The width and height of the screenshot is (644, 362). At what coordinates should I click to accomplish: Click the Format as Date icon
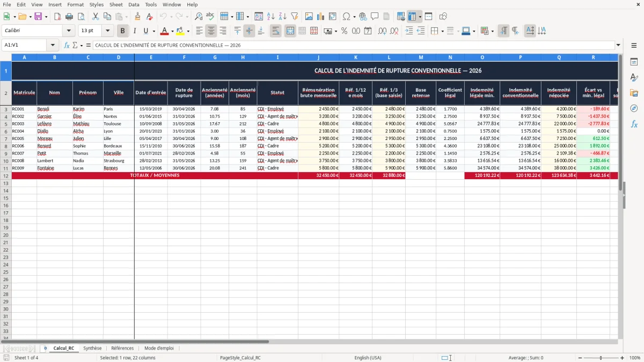[x=368, y=31]
